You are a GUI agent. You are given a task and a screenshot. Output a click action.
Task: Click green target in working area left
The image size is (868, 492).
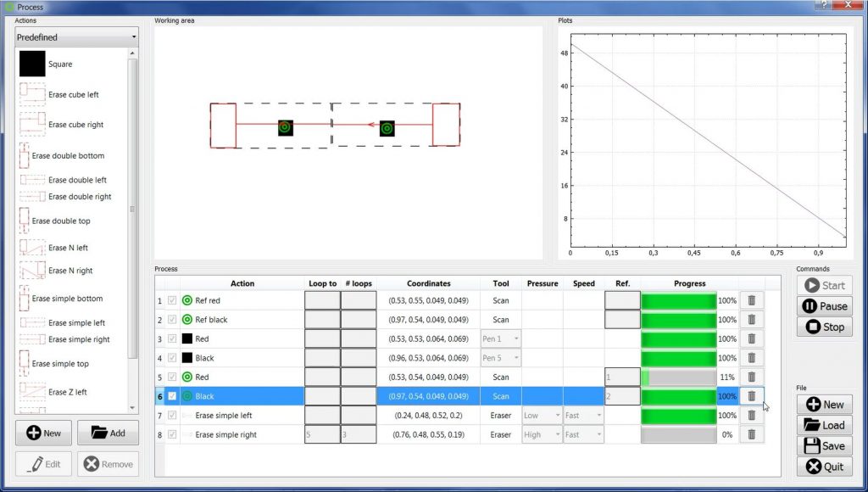(286, 127)
